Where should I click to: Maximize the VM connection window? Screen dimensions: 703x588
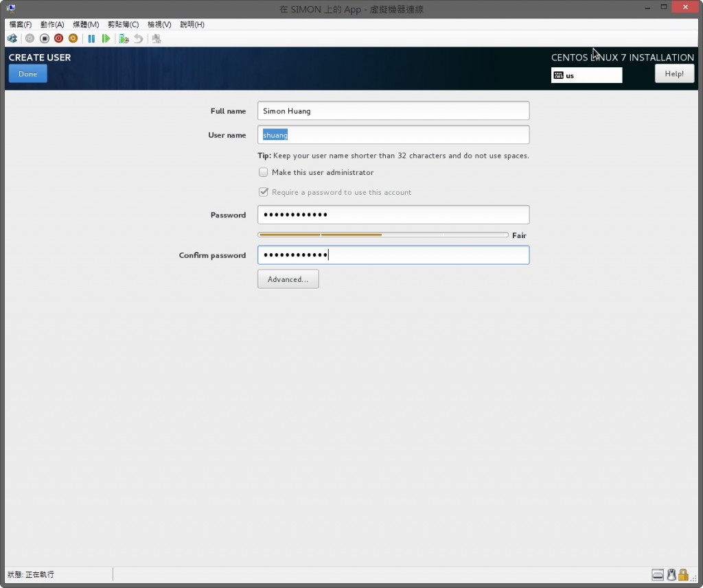(664, 7)
